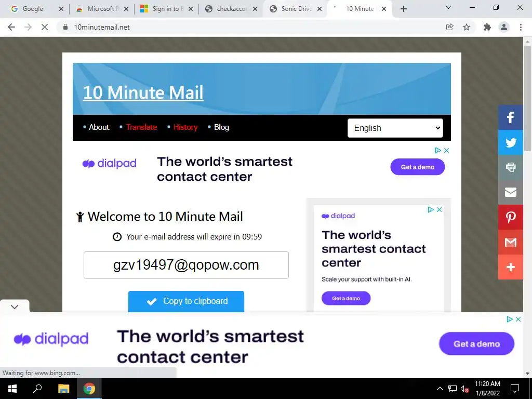
Task: Share on Pinterest sidebar icon
Action: (511, 217)
